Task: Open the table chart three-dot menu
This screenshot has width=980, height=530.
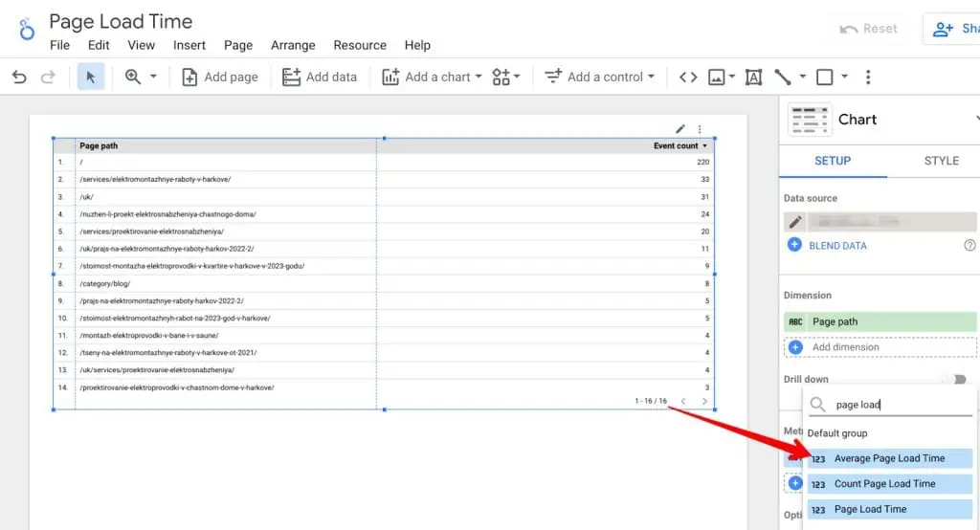Action: tap(700, 129)
